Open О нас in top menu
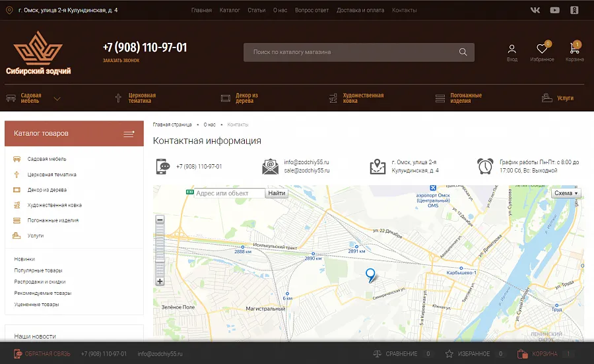Image resolution: width=594 pixels, height=364 pixels. coord(280,10)
